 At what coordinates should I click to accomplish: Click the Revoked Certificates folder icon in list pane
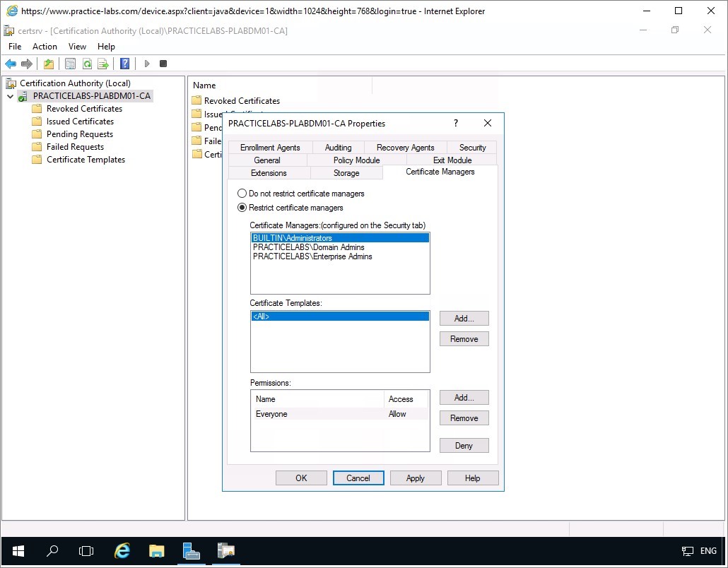[197, 100]
